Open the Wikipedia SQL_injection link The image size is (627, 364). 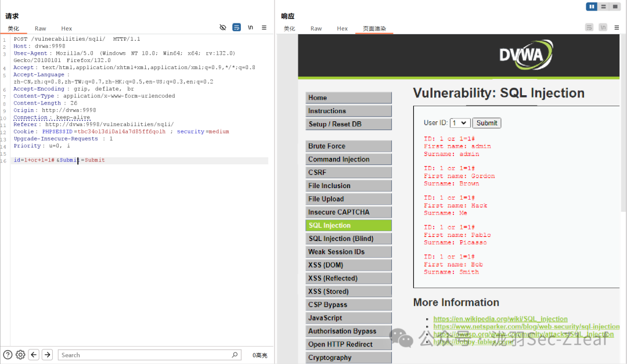tap(500, 319)
